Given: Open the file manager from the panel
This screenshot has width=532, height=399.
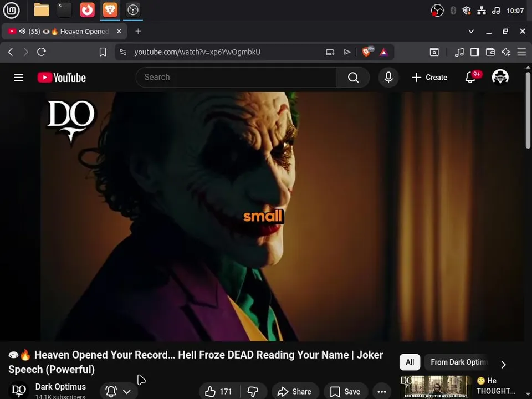Looking at the screenshot, I should click(42, 10).
